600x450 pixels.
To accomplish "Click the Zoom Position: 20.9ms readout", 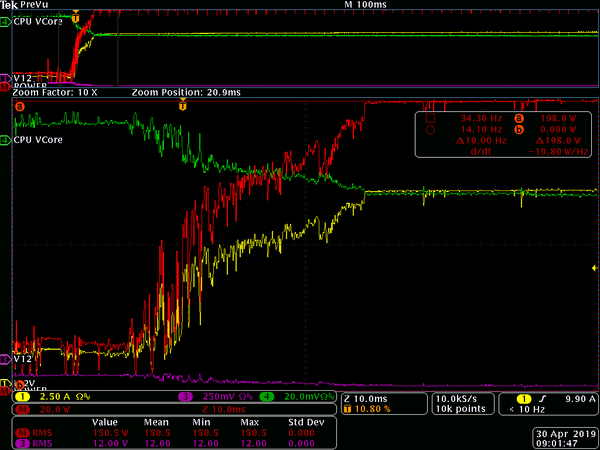I will coord(186,92).
